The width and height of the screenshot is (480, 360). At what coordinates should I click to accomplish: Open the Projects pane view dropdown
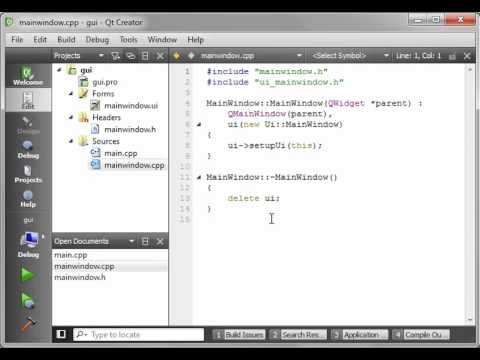pyautogui.click(x=101, y=55)
